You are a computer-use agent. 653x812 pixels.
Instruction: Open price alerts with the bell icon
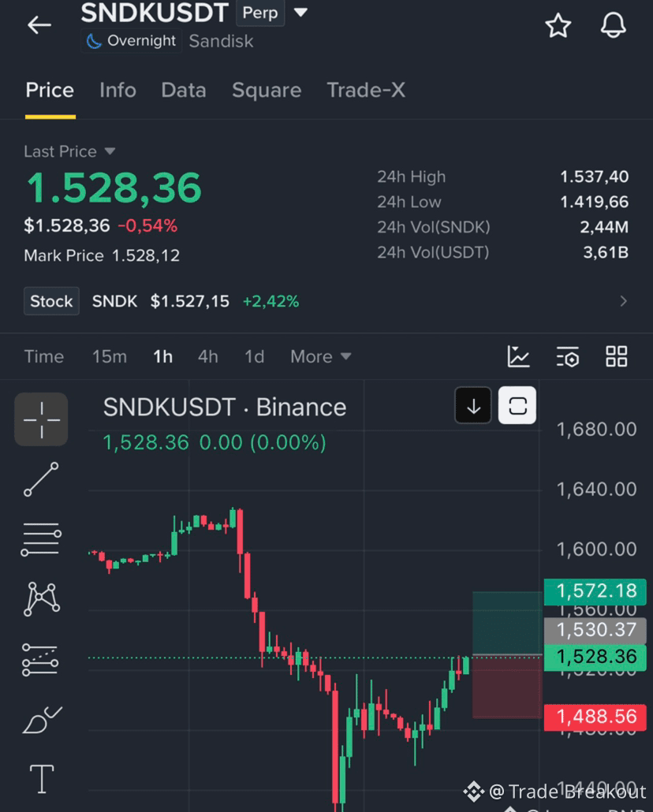click(x=613, y=25)
